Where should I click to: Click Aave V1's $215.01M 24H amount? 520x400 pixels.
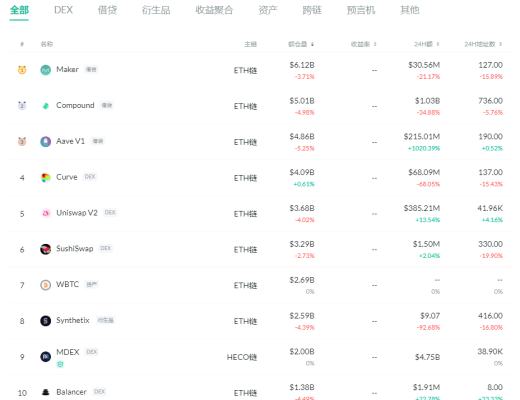pos(422,137)
